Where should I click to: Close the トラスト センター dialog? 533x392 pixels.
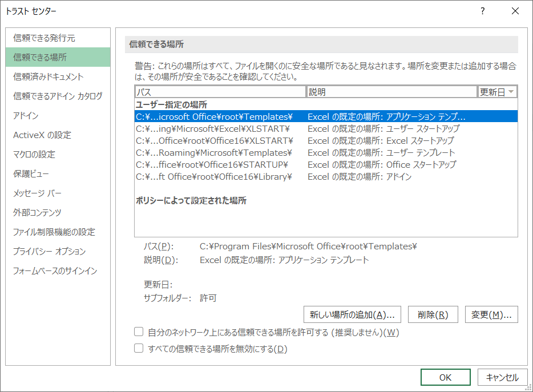515,11
